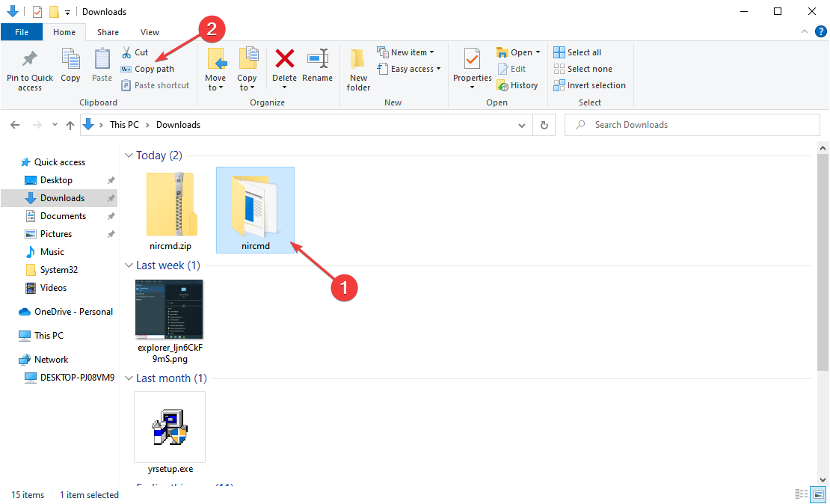830x504 pixels.
Task: Open Easy access dropdown
Action: coord(409,69)
